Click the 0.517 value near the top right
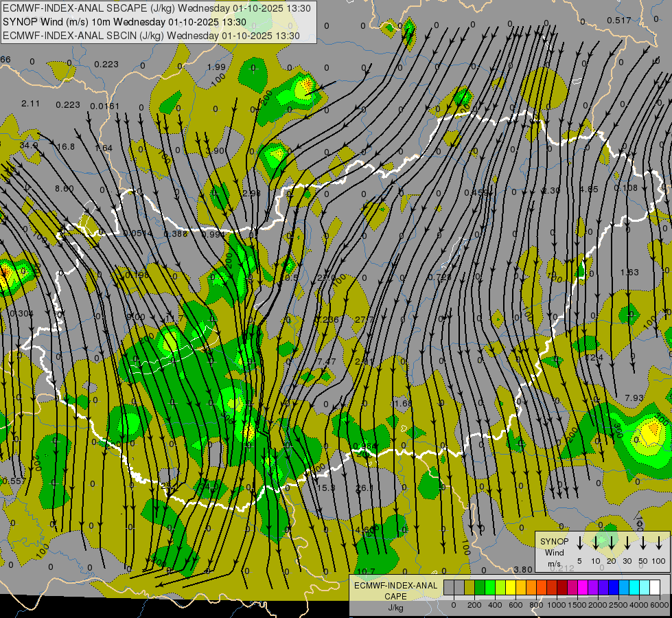 tap(618, 20)
